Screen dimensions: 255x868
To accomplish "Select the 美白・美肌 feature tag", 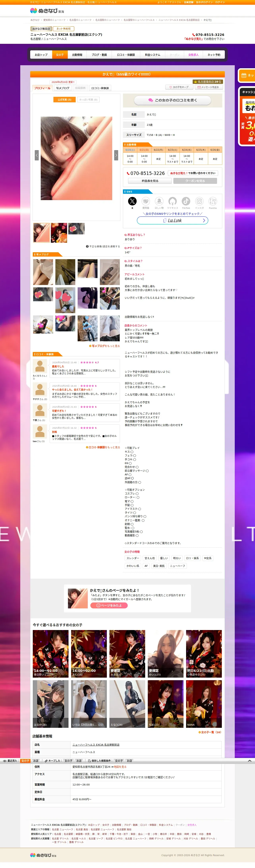I will 159,566.
